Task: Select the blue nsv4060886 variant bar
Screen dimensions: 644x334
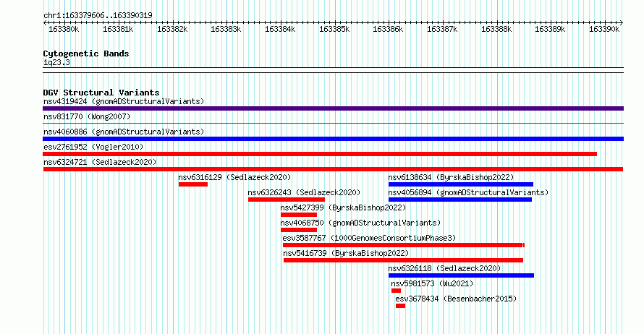Action: click(x=333, y=139)
